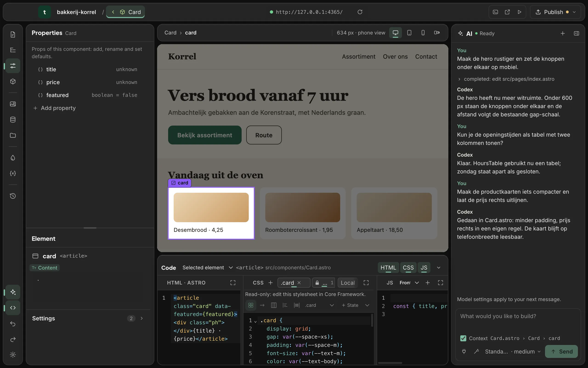Click the play run icon
The image size is (588, 368).
coord(519,12)
